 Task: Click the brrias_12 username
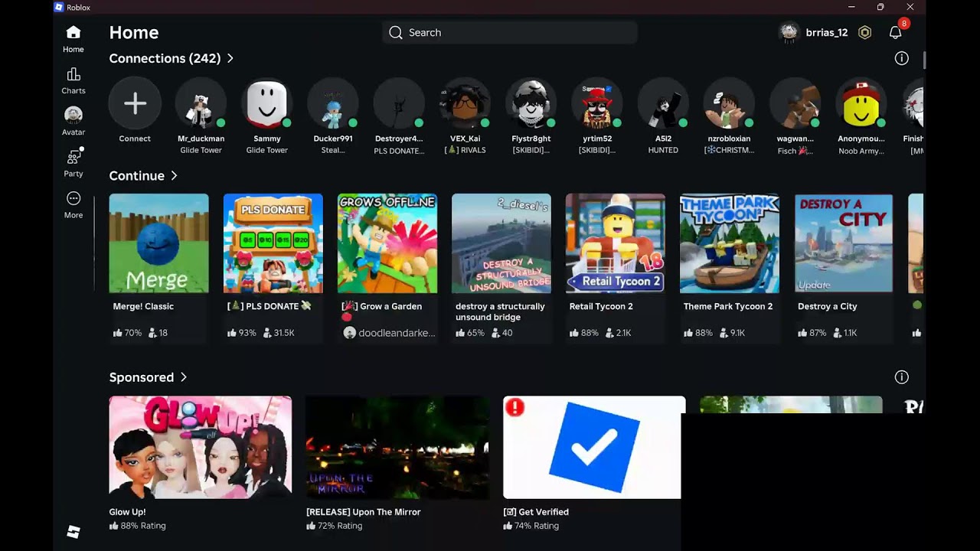point(827,33)
